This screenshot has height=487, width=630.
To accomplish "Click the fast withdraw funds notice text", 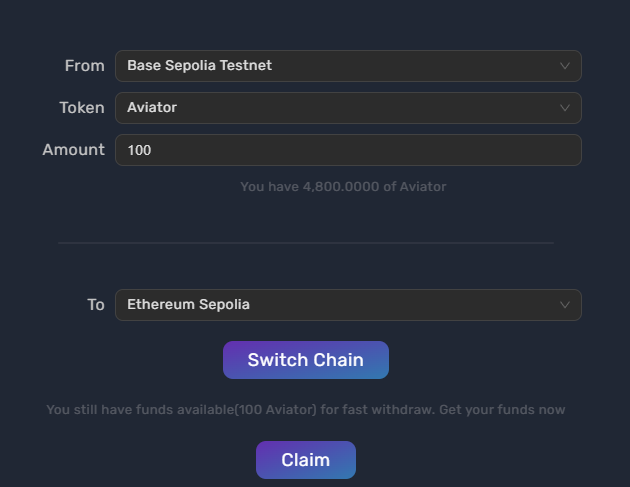I will 305,410.
